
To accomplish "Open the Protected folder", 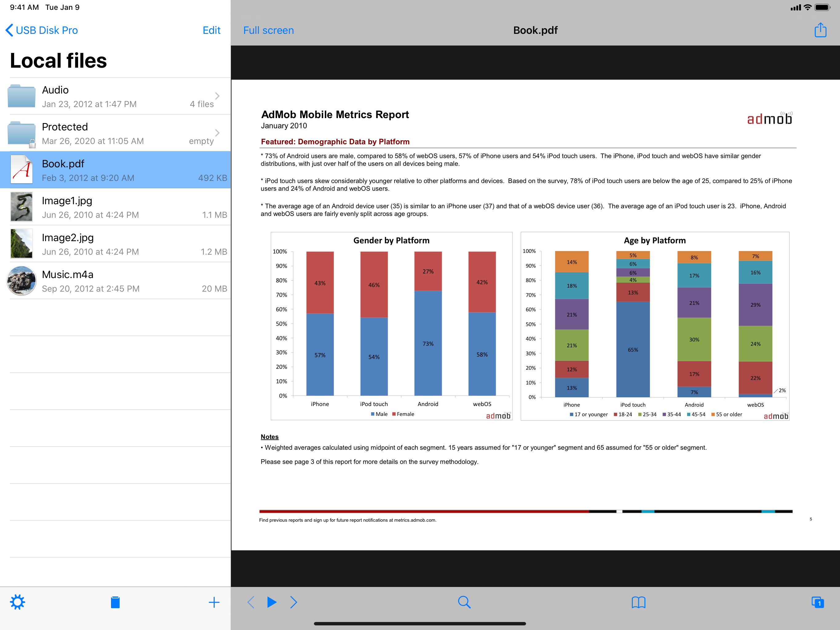I will (115, 133).
